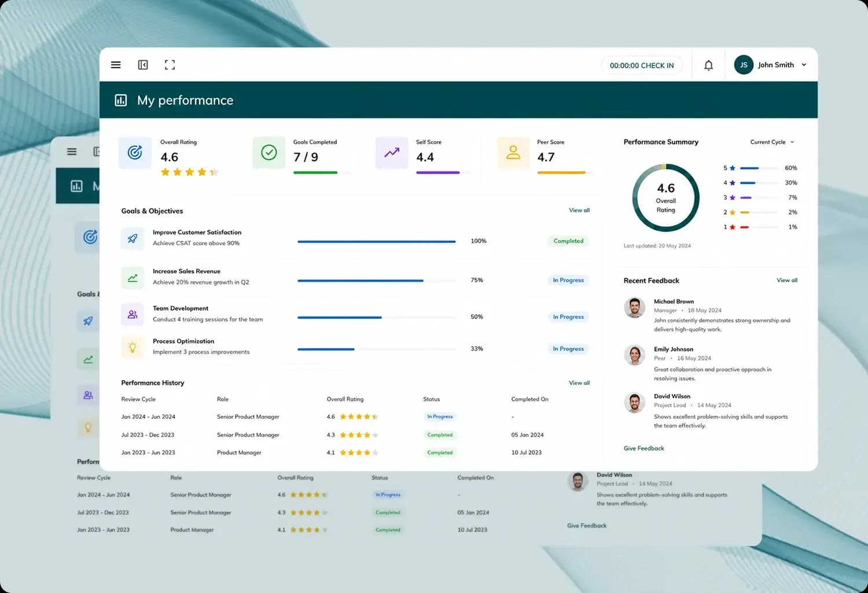Screen dimensions: 868x593
Task: Click Last updated: 20 May 2024 text
Action: click(x=657, y=246)
